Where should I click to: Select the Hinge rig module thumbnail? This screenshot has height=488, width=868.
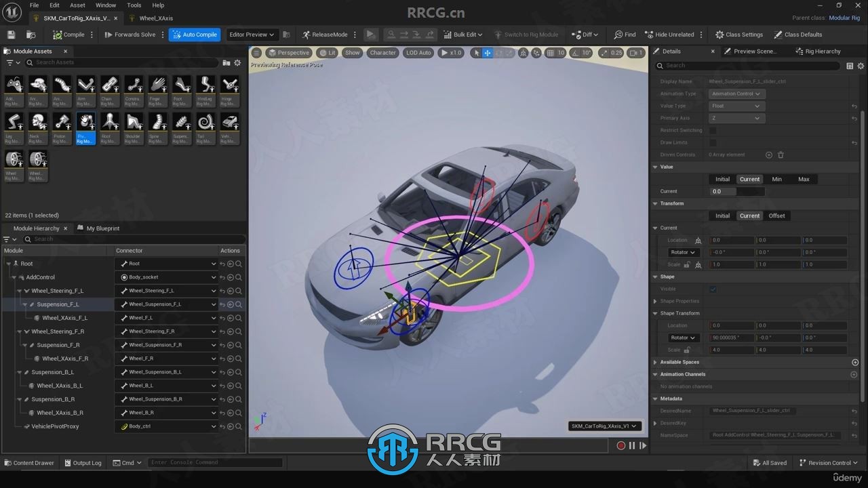point(230,90)
